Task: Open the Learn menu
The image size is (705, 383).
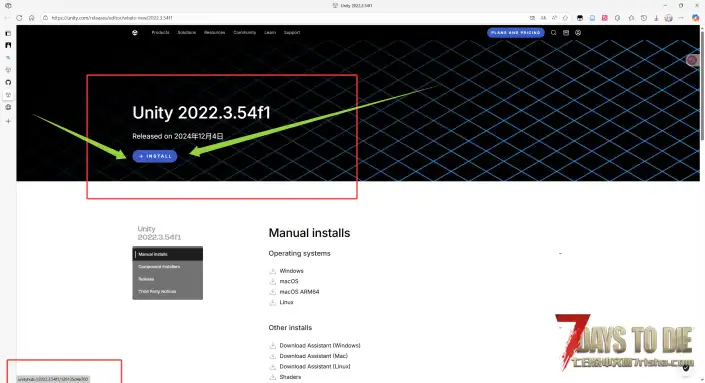Action: point(270,32)
